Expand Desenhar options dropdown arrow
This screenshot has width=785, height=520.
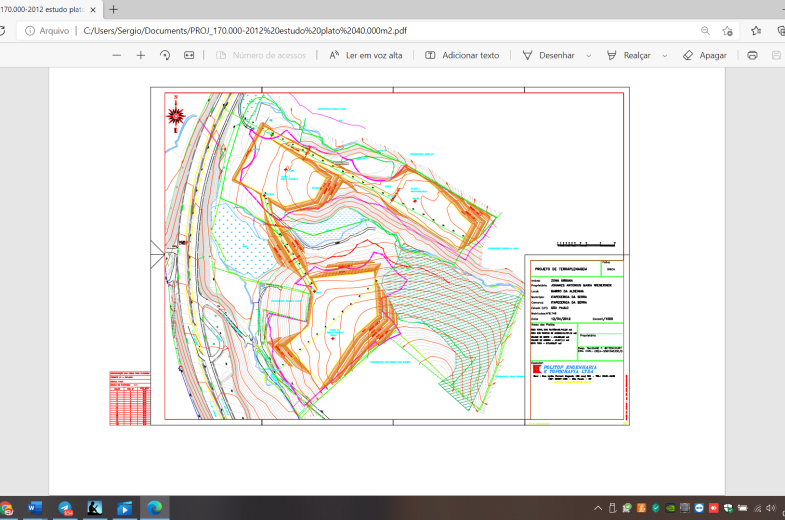(x=588, y=56)
